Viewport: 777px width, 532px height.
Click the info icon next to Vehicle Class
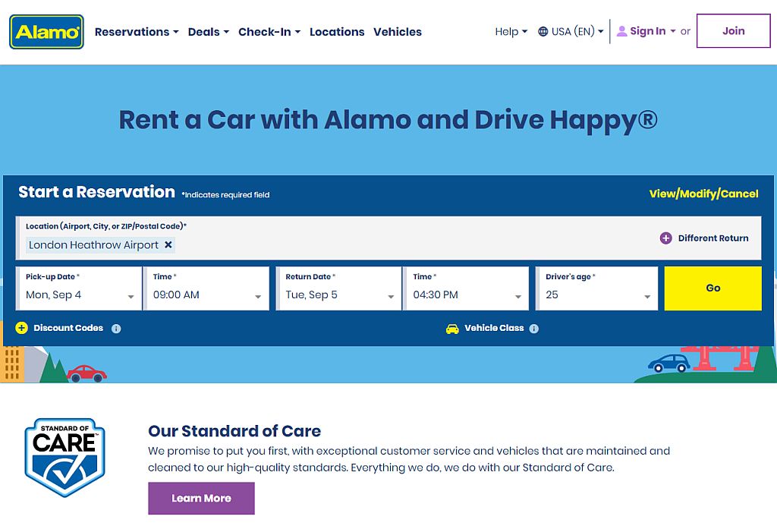536,329
